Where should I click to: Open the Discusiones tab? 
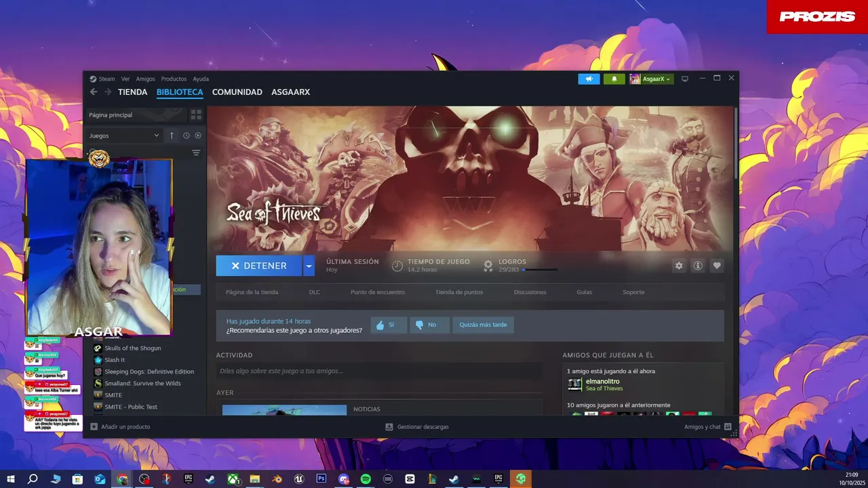530,292
